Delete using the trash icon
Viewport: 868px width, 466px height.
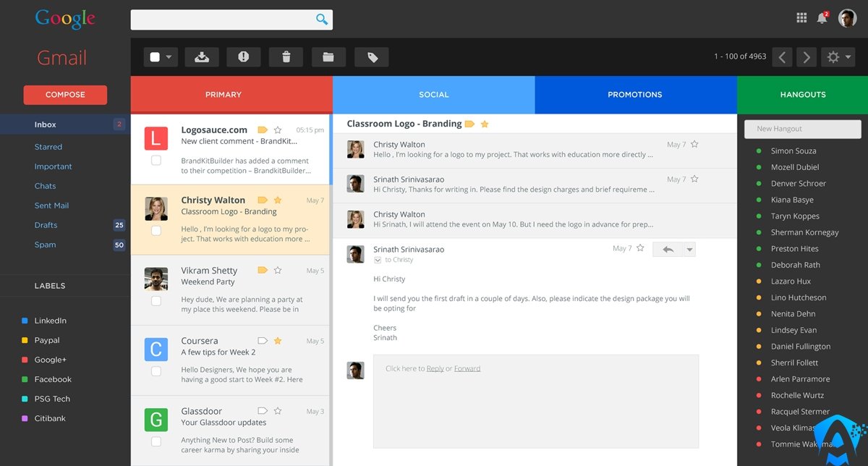click(x=286, y=57)
